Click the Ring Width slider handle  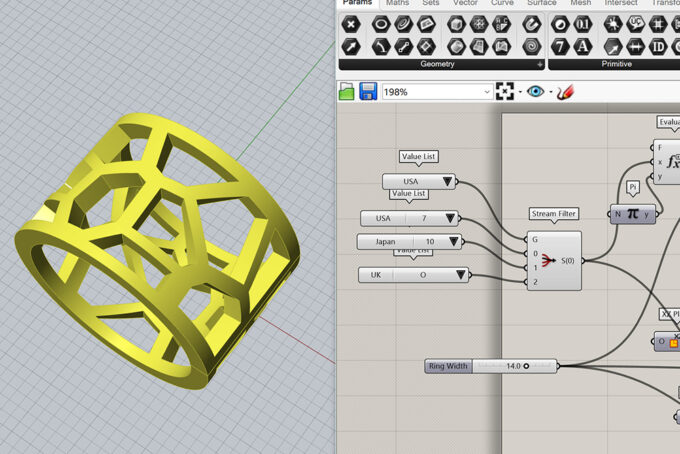[526, 366]
